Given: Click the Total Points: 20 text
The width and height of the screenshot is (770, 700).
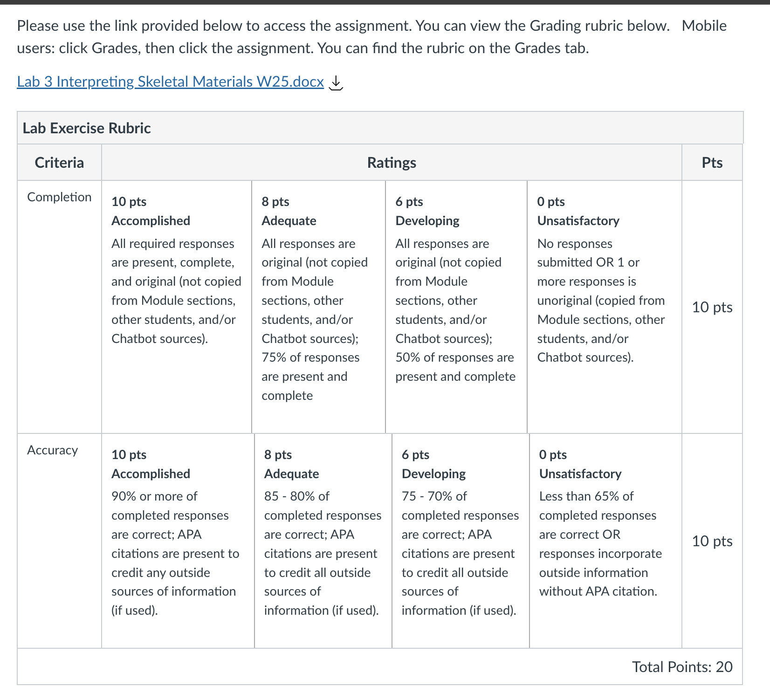Looking at the screenshot, I should (x=682, y=667).
